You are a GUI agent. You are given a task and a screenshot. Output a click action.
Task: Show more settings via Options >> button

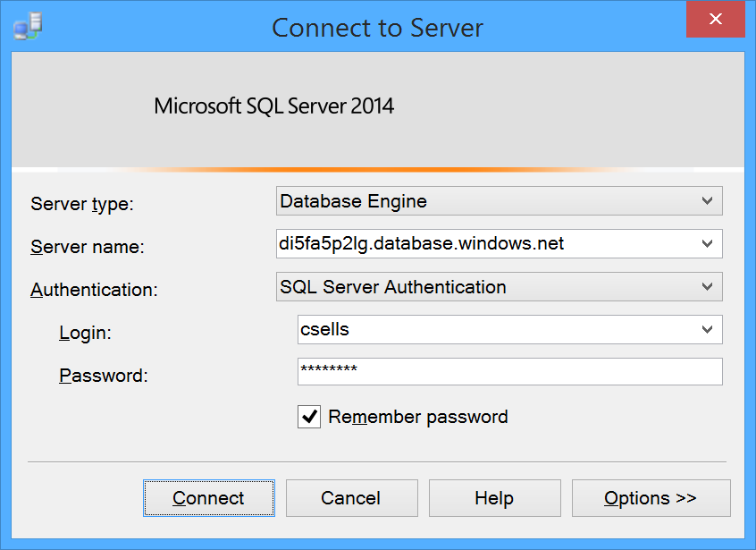(x=651, y=498)
